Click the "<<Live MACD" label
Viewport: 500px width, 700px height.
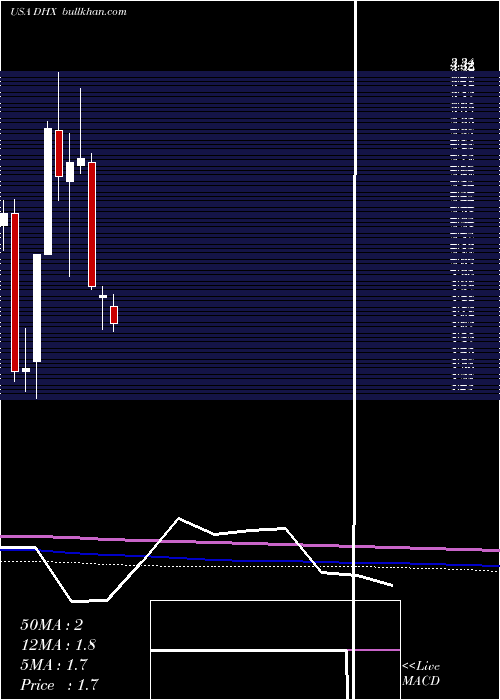421,673
